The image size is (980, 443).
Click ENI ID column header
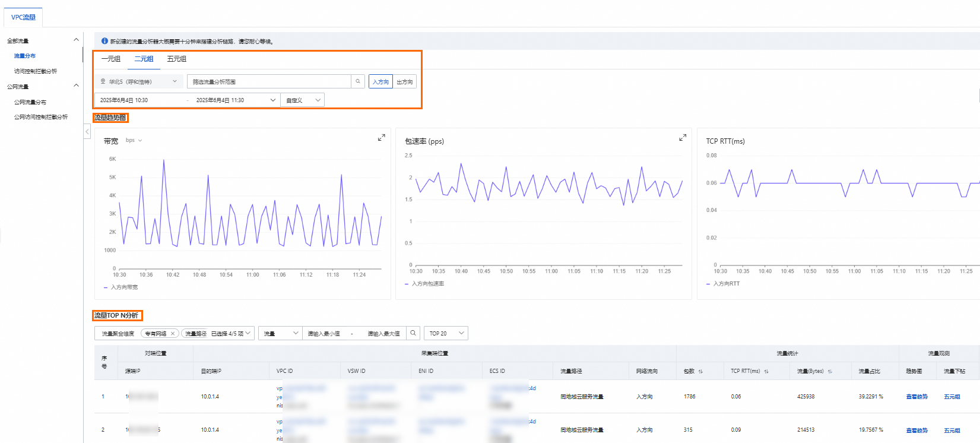[426, 371]
